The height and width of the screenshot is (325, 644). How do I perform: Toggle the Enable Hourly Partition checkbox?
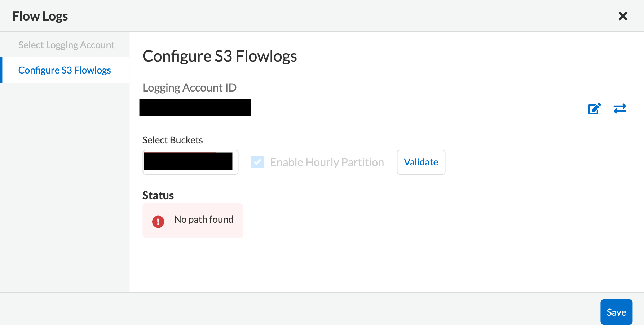coord(257,162)
